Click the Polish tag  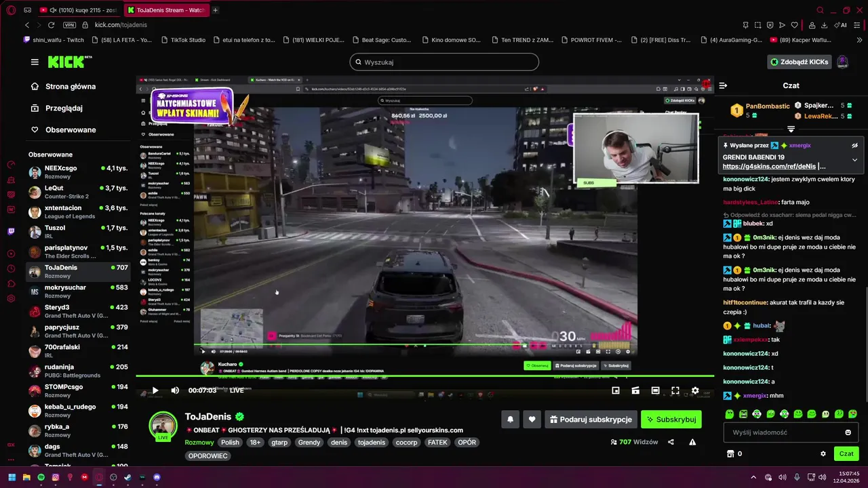point(230,443)
